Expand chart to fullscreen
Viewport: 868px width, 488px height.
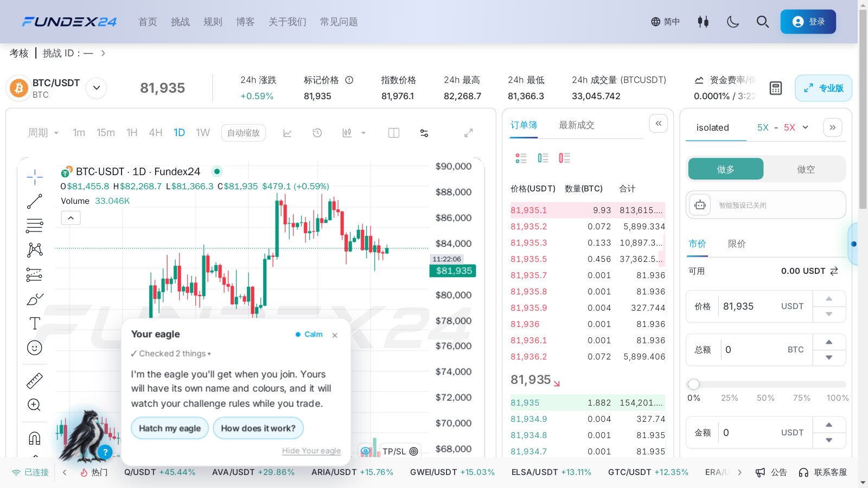(x=468, y=133)
